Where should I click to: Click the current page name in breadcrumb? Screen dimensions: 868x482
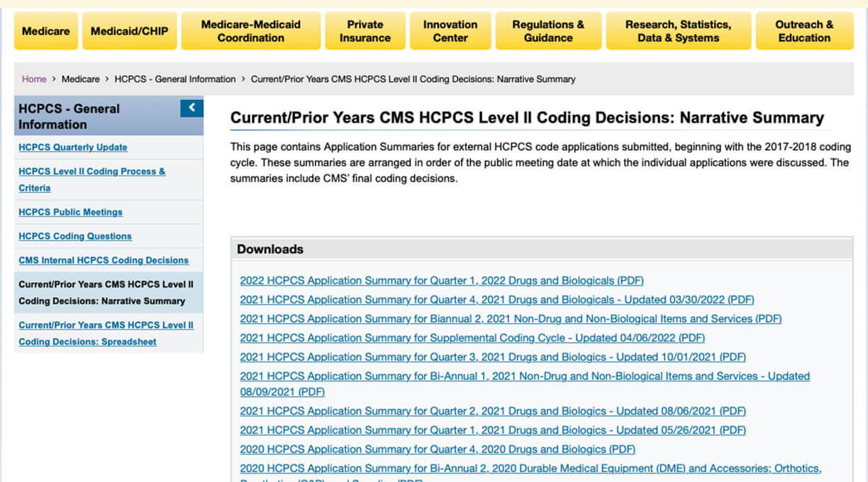click(413, 79)
